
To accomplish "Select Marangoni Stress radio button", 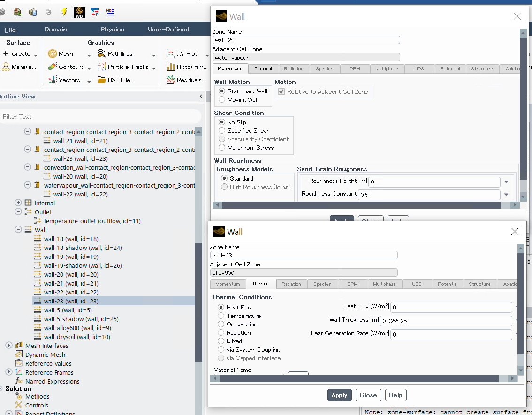I will [222, 148].
